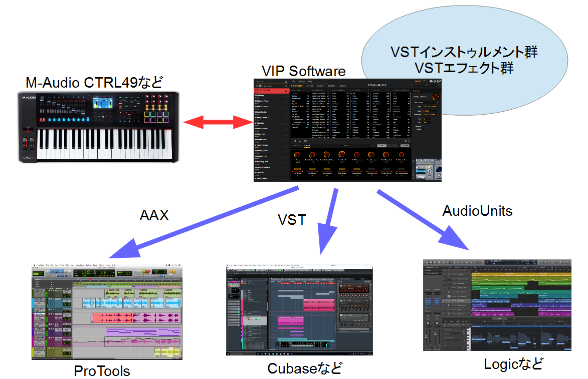Tap the yellow top-left drum pad on CTRL49
The width and height of the screenshot is (588, 379).
147,114
